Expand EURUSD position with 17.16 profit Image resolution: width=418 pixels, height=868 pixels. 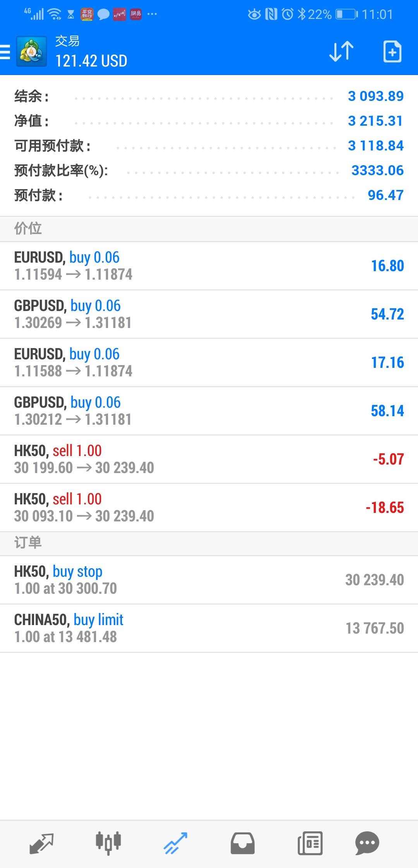[209, 362]
